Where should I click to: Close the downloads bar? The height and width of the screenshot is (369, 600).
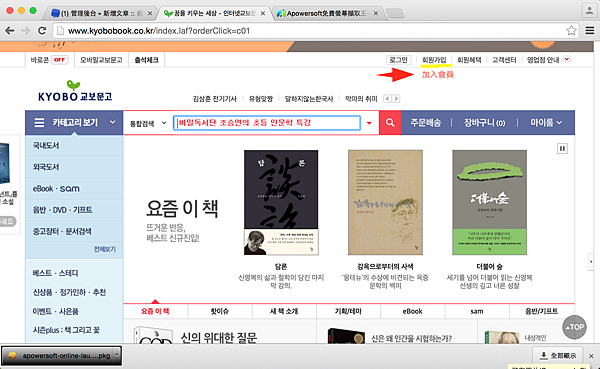(x=591, y=356)
